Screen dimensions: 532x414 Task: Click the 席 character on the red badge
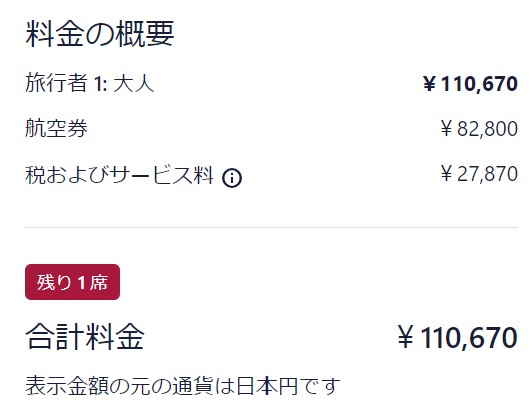tap(99, 282)
